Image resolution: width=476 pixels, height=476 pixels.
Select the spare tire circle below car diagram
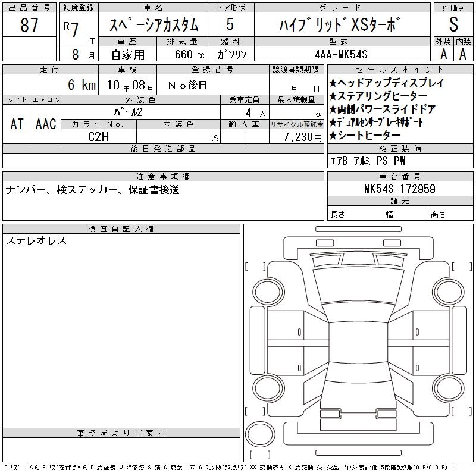[x=258, y=433]
